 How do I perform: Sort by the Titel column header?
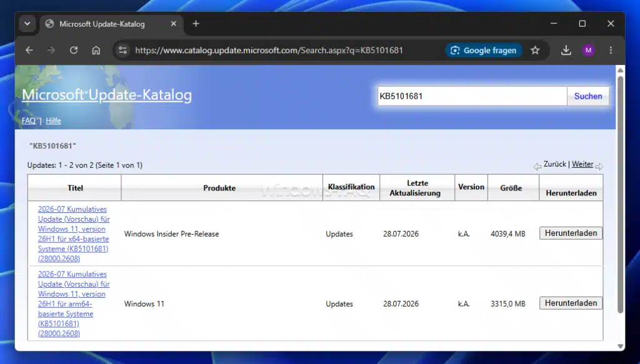pos(75,188)
